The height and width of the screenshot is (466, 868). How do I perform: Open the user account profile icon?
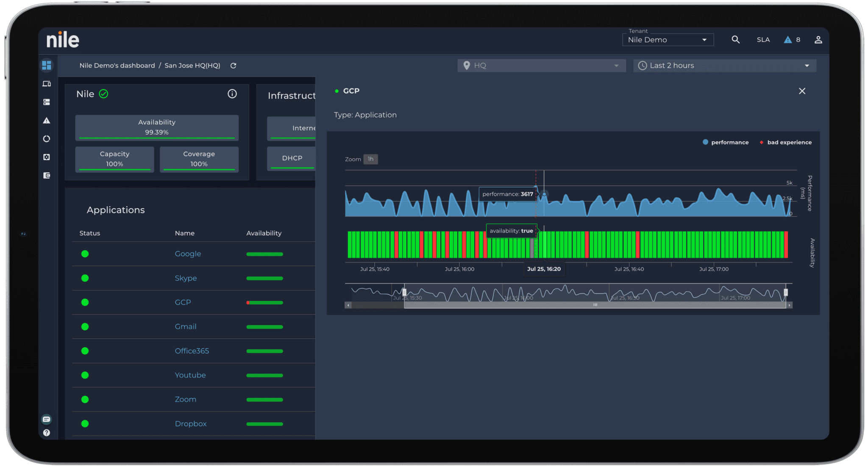pos(818,40)
